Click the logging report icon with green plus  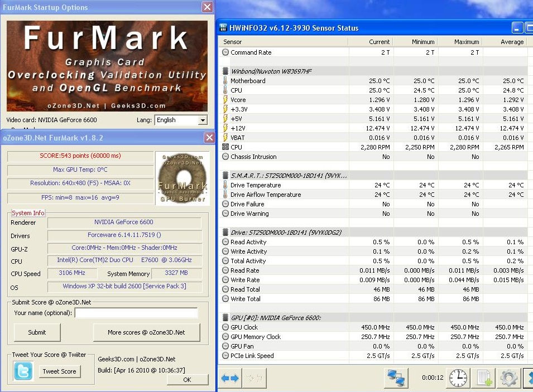(x=483, y=378)
